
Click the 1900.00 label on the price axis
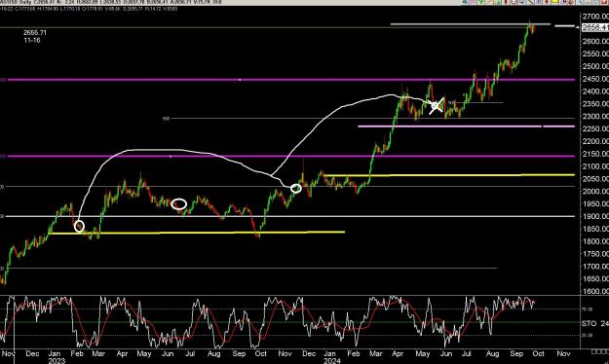pos(595,216)
